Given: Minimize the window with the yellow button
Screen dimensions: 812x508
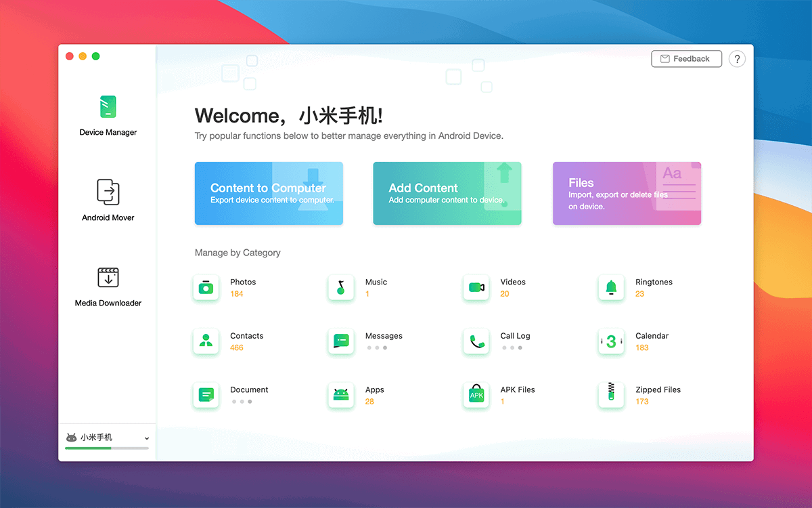Looking at the screenshot, I should [83, 56].
